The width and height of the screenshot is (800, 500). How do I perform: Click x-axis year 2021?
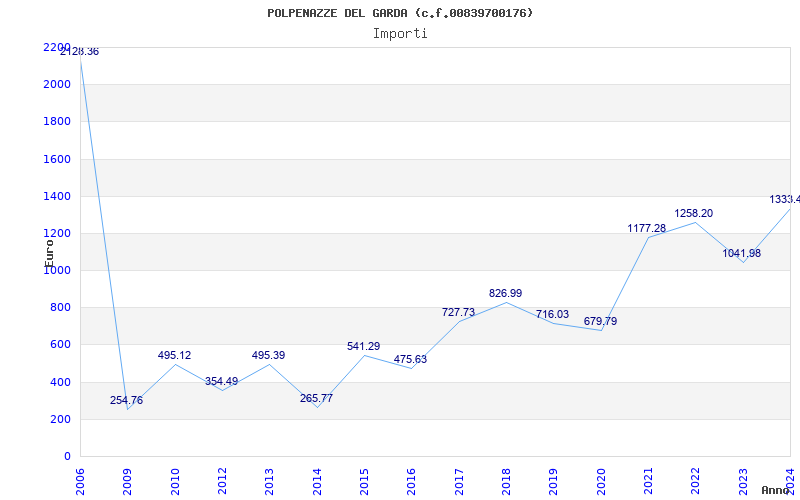click(x=648, y=482)
